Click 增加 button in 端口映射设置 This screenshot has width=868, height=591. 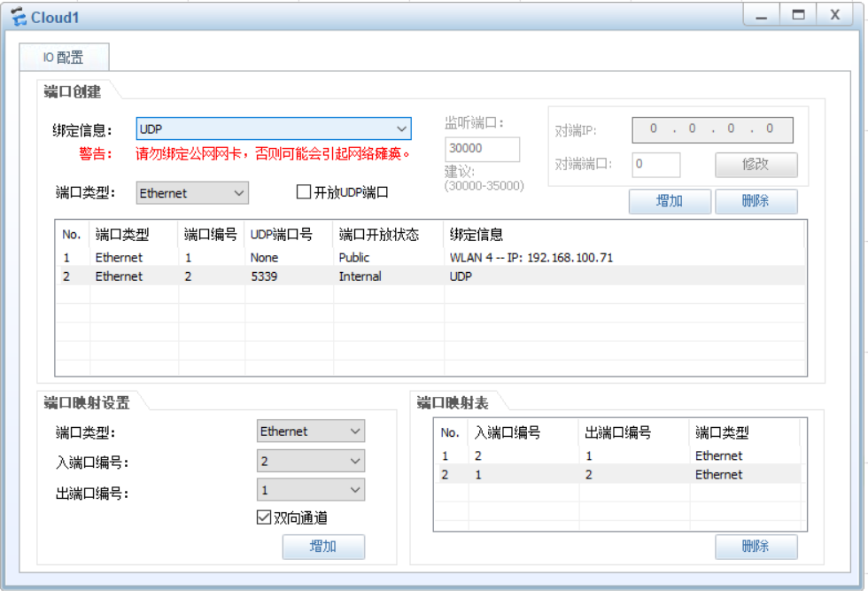(323, 547)
